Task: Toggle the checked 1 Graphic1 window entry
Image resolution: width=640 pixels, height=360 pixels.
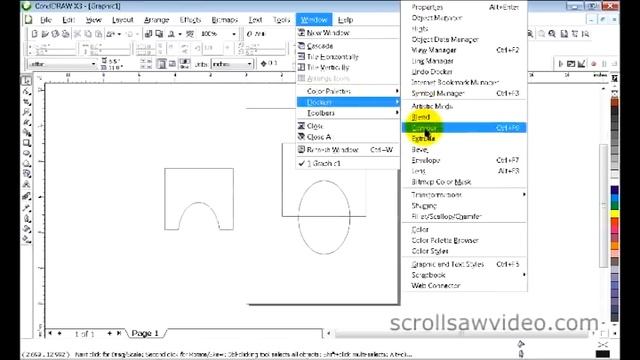Action: click(x=348, y=163)
